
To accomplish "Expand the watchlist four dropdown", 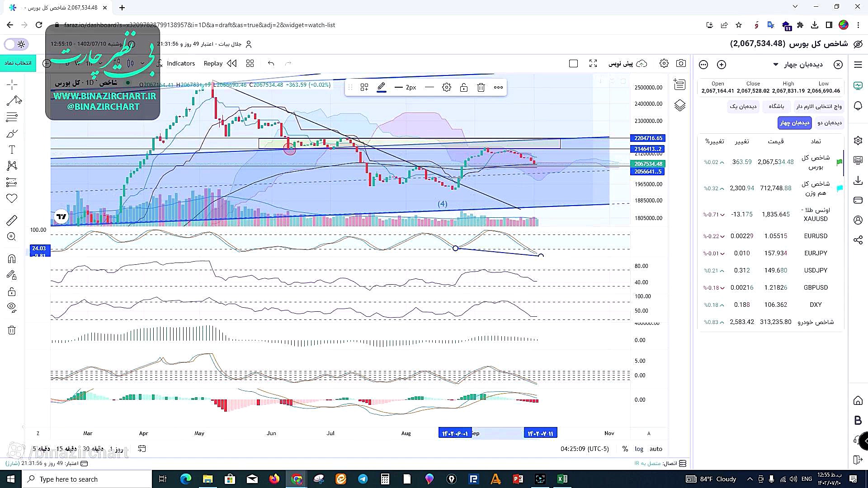I will point(776,65).
